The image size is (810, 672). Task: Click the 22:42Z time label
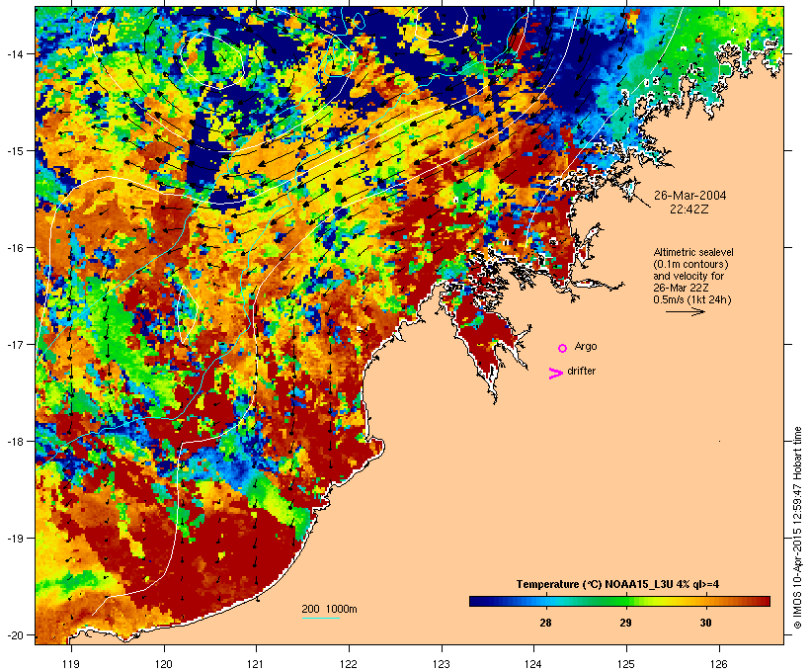pos(689,210)
